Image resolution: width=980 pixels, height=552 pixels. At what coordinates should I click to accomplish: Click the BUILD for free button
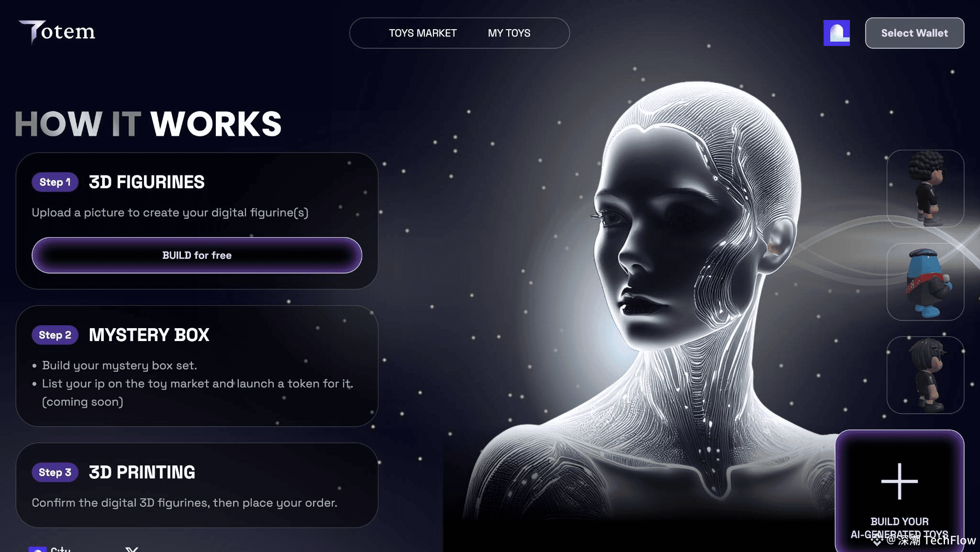(x=197, y=255)
